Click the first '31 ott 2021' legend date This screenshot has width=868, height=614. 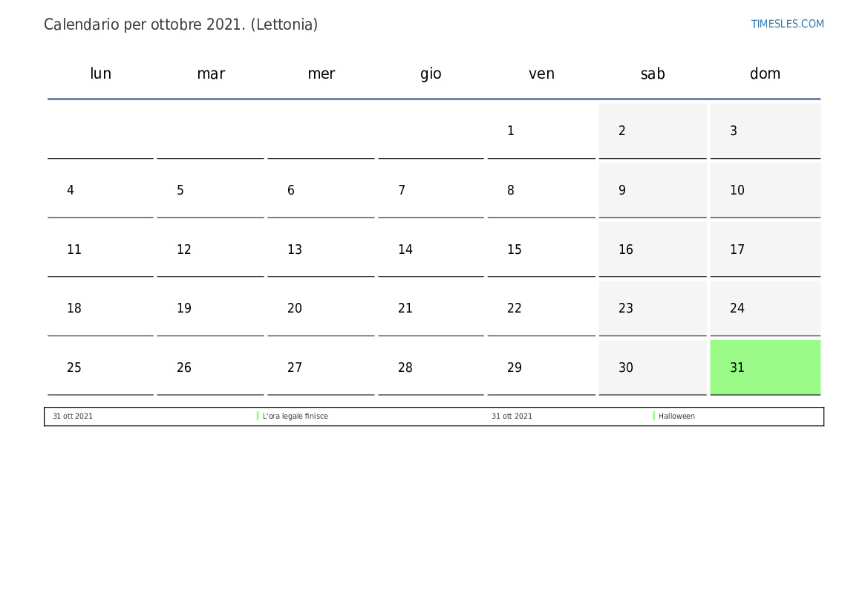[x=73, y=417]
